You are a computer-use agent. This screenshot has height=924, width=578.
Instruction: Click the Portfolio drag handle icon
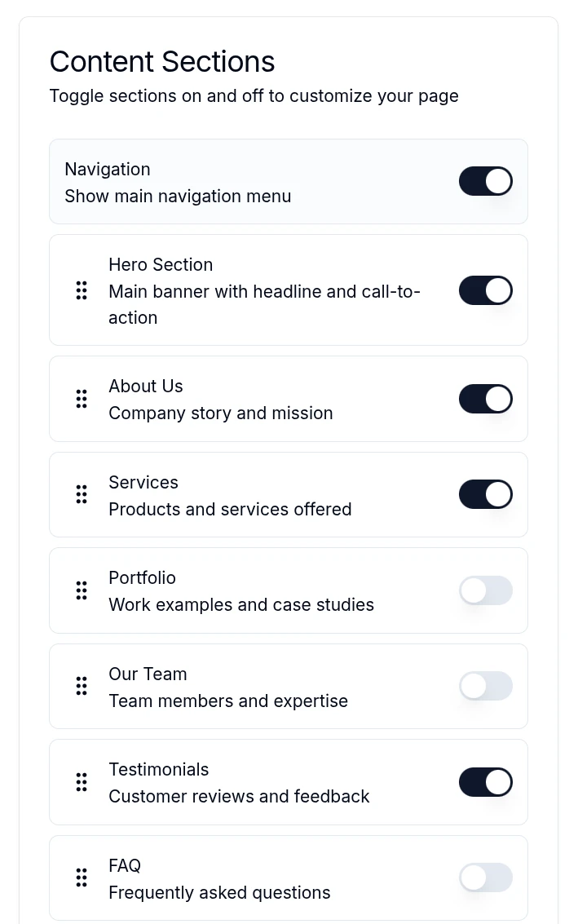tap(82, 590)
